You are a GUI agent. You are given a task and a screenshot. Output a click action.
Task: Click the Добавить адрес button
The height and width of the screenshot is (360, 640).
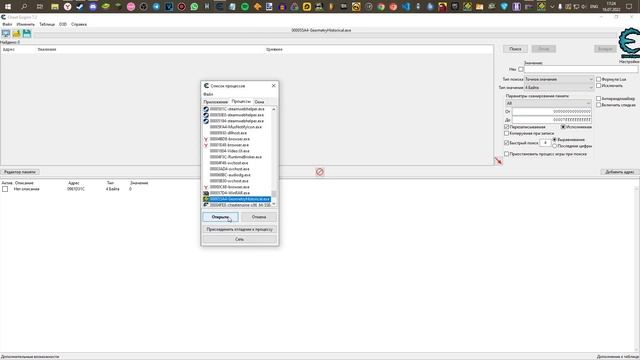[x=619, y=172]
